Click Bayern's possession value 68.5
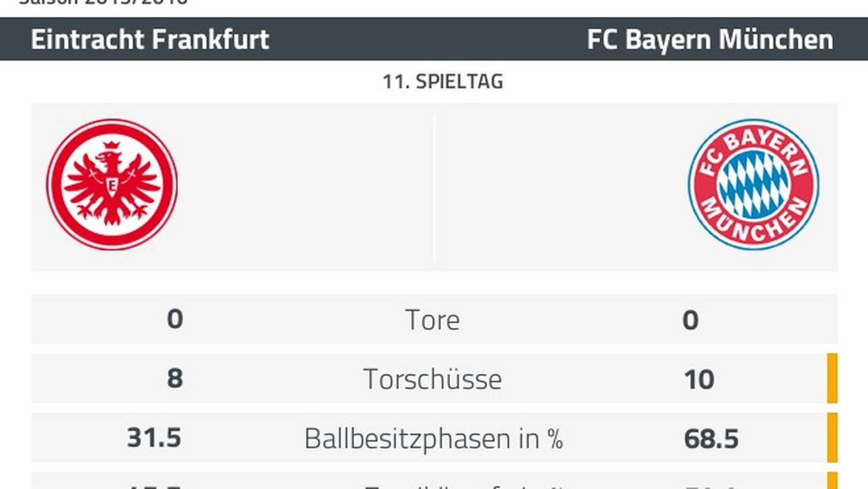Image resolution: width=868 pixels, height=489 pixels. click(x=711, y=439)
